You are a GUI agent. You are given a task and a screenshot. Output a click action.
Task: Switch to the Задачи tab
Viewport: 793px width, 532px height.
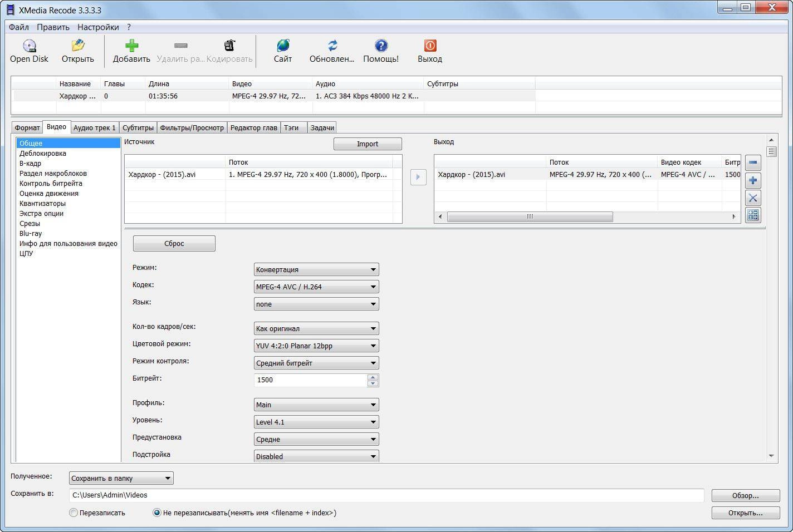click(322, 127)
